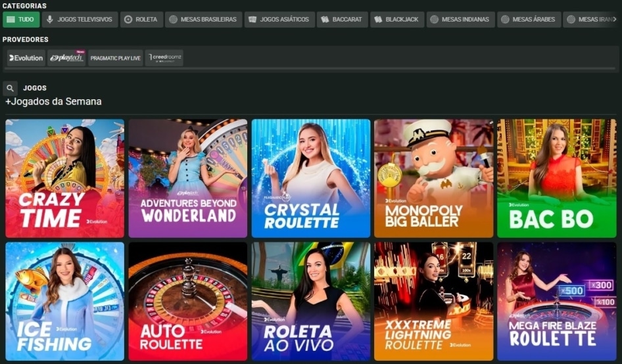The image size is (622, 364).
Task: Open Adventures Beyond Wonderland game
Action: click(x=187, y=179)
